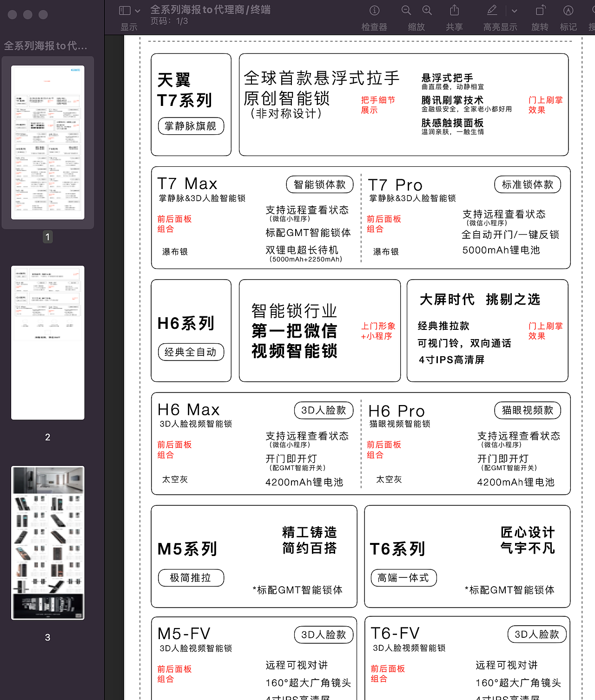Select the Highlight pen tool
595x700 pixels.
(492, 10)
